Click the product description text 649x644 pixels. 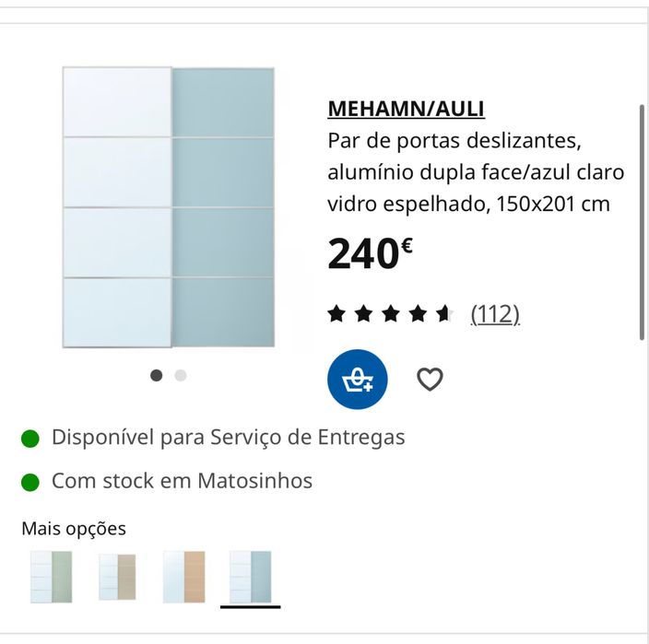click(476, 173)
